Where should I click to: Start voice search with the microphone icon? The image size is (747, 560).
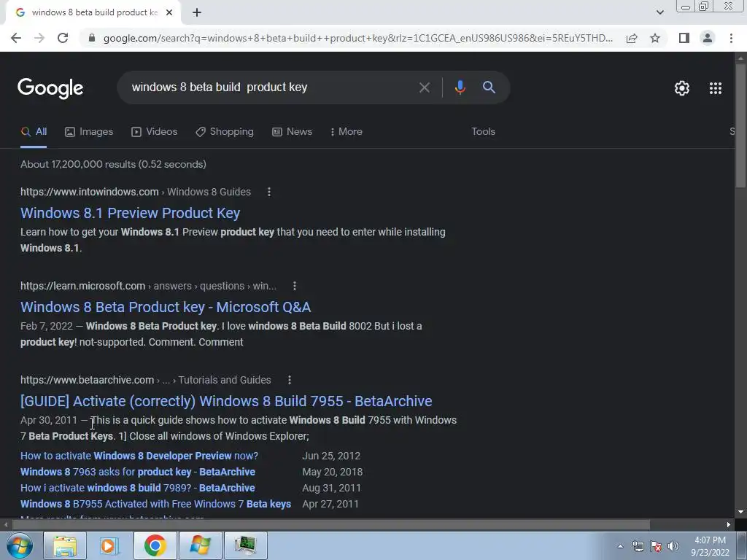[460, 87]
